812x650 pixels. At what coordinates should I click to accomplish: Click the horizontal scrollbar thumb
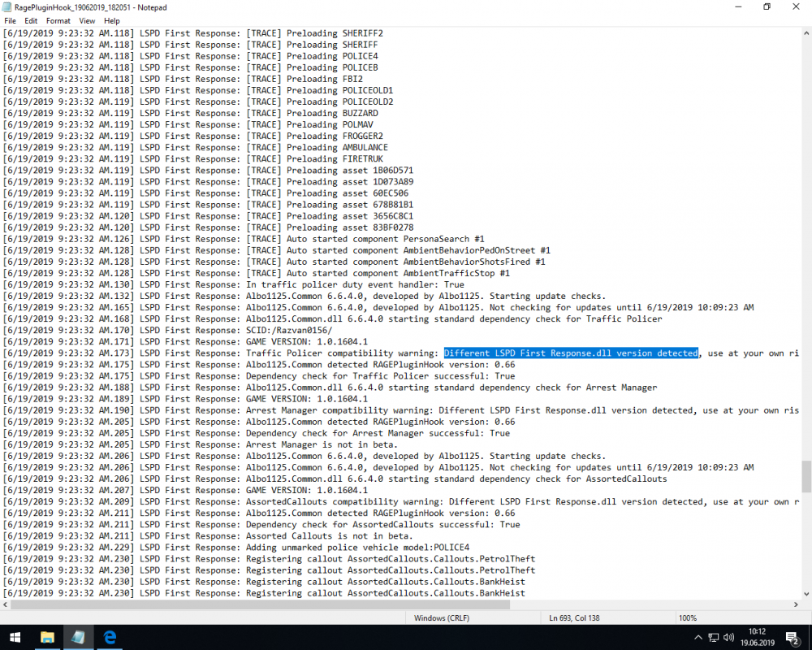pyautogui.click(x=260, y=604)
